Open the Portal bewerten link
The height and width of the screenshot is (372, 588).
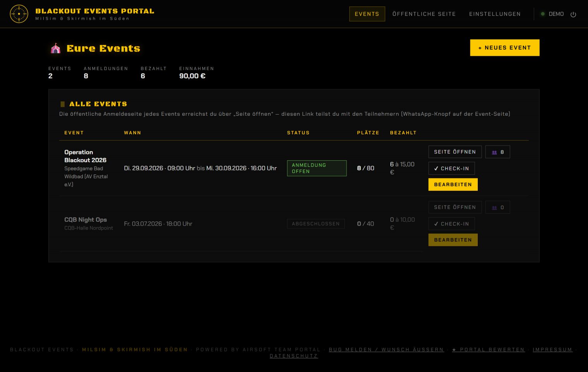(x=489, y=350)
